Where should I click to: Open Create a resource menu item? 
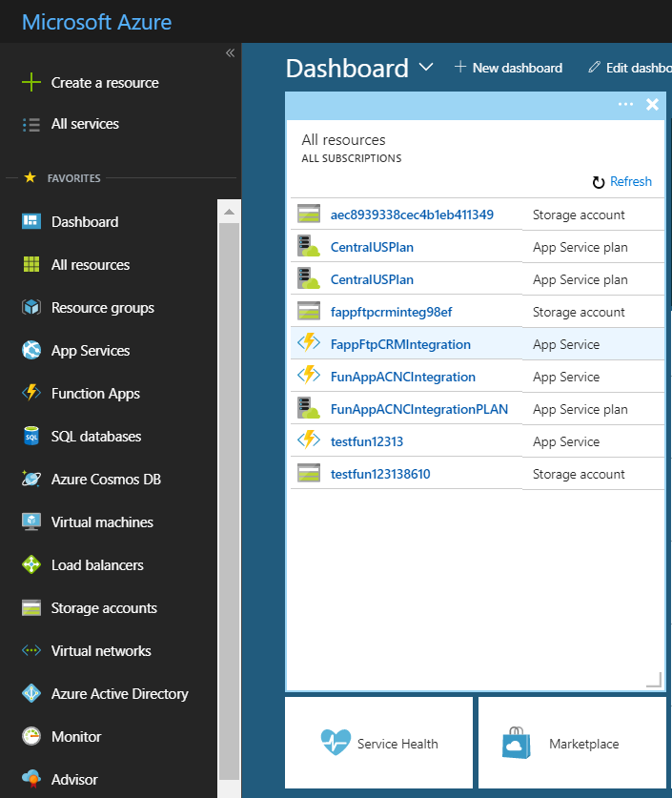[x=105, y=82]
